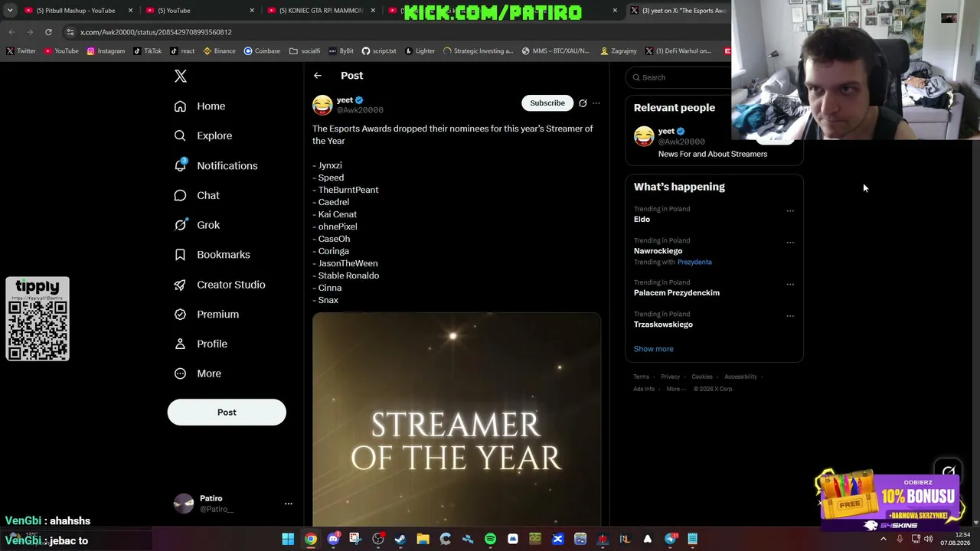Click the Patiro account avatar
This screenshot has width=980, height=551.
[x=184, y=504]
